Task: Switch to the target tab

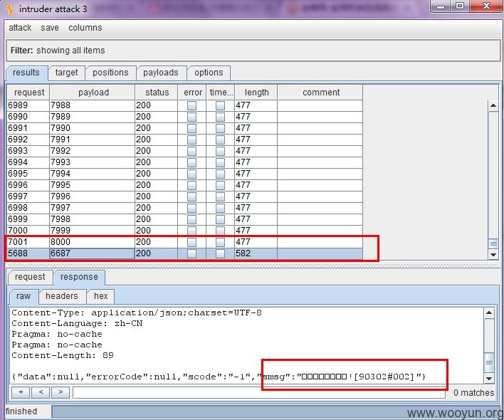Action: click(x=66, y=73)
